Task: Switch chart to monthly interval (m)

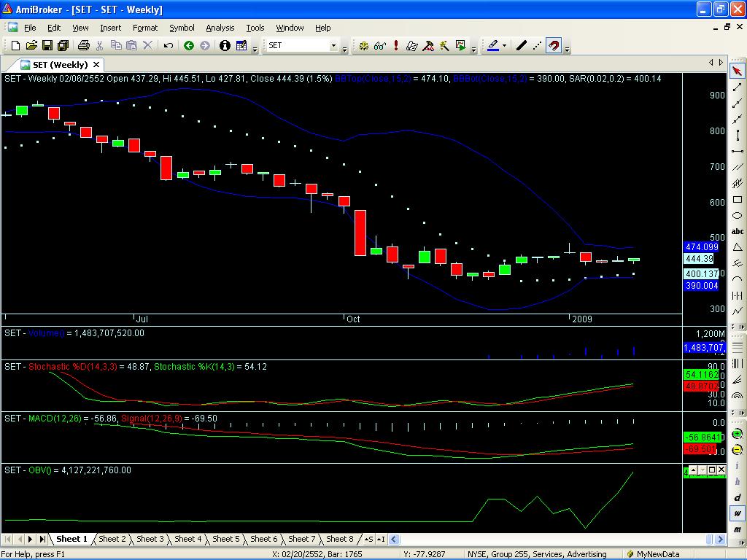Action: click(x=737, y=529)
